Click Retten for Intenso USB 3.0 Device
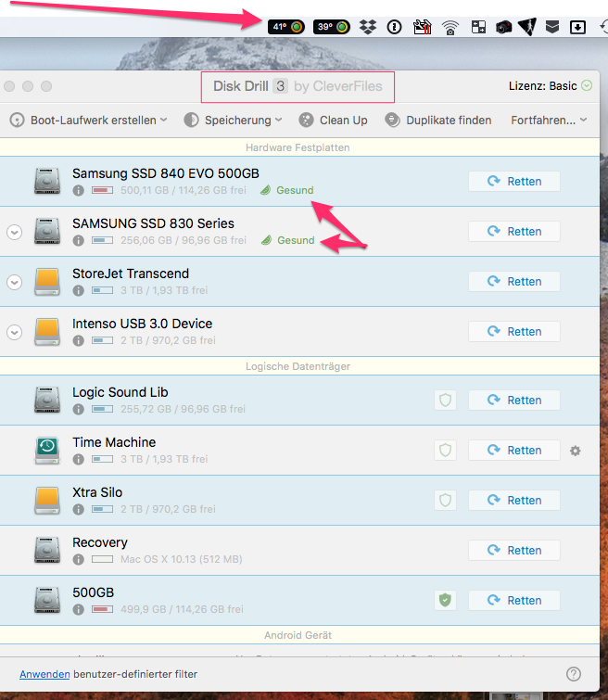This screenshot has width=608, height=700. [x=514, y=331]
